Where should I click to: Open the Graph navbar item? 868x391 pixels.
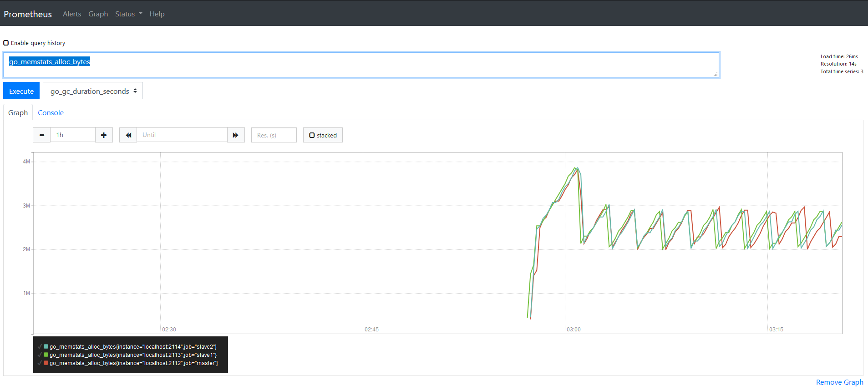(x=98, y=14)
